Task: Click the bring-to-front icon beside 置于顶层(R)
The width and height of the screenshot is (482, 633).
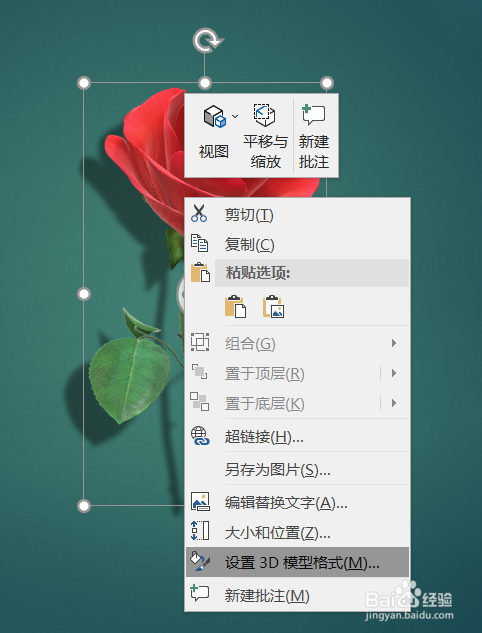Action: pos(199,372)
